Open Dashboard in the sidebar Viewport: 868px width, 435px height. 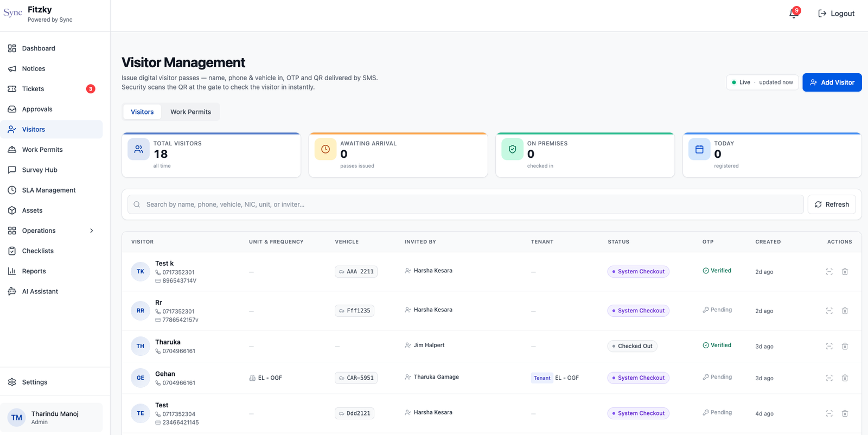[x=52, y=48]
